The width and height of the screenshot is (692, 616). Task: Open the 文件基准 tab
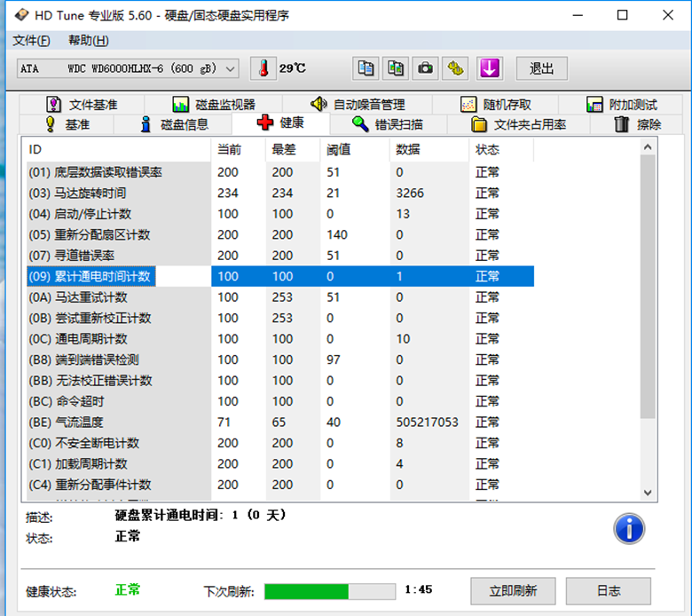pos(83,105)
